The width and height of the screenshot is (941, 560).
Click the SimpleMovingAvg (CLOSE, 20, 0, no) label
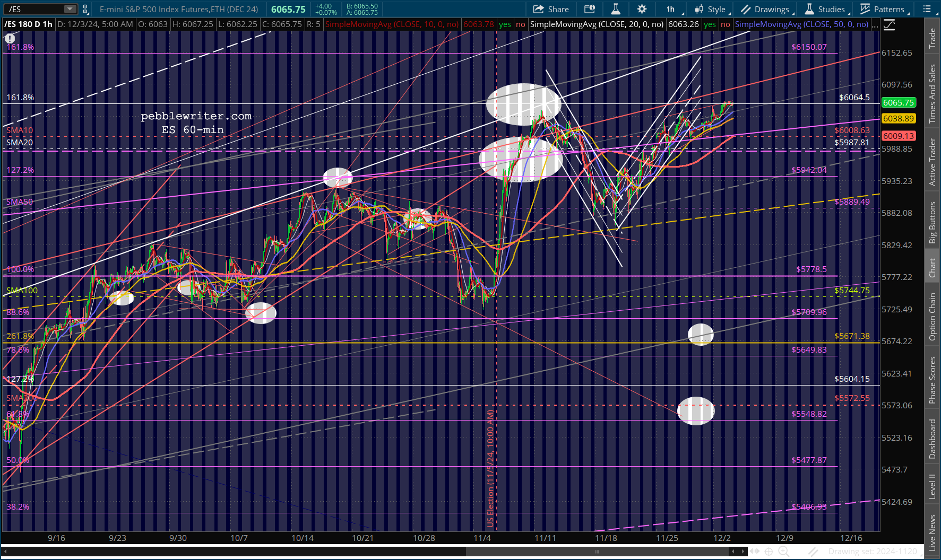point(597,24)
